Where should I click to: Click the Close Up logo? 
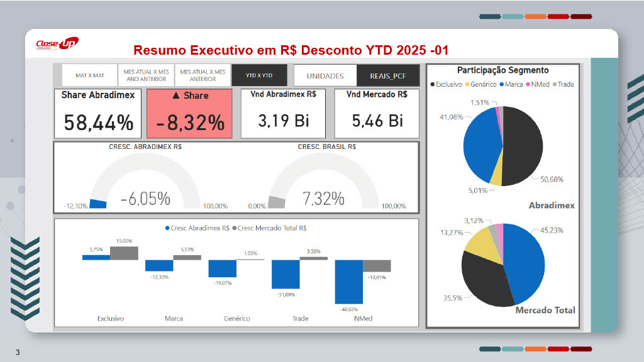click(57, 44)
